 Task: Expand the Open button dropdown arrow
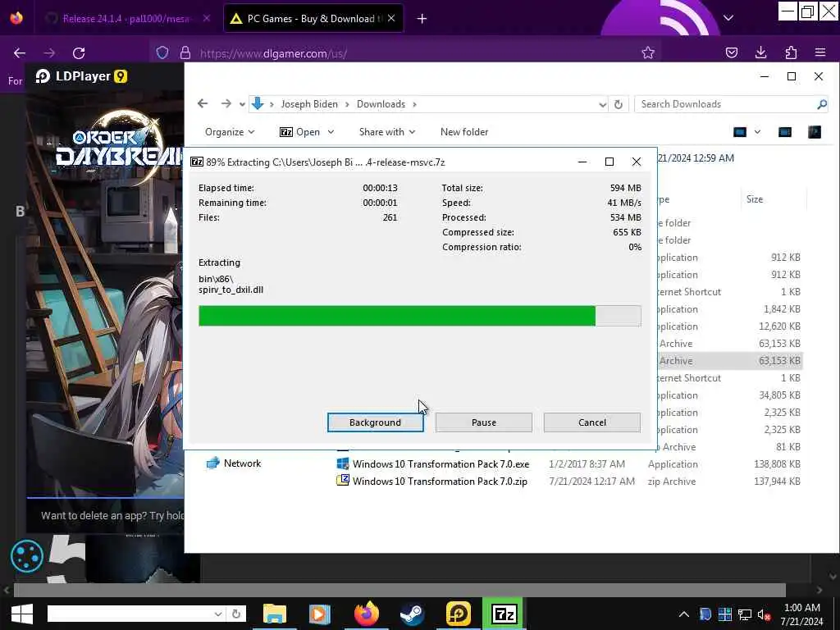click(331, 132)
